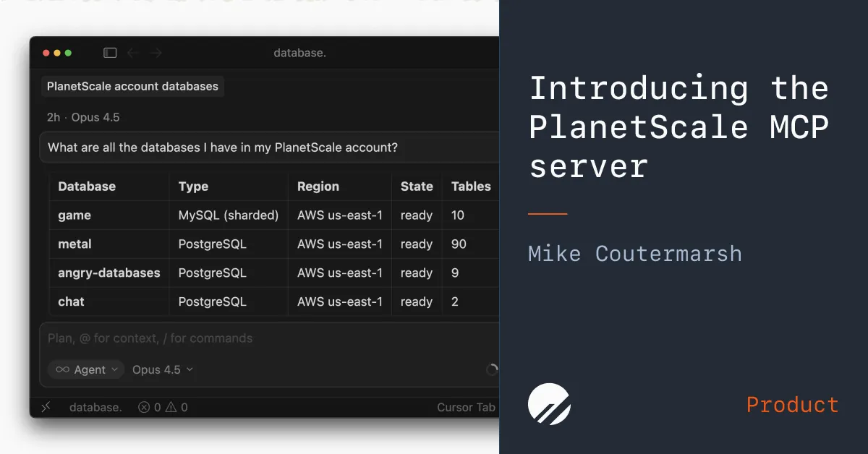The width and height of the screenshot is (868, 454).
Task: Click the Type column header
Action: coord(193,186)
